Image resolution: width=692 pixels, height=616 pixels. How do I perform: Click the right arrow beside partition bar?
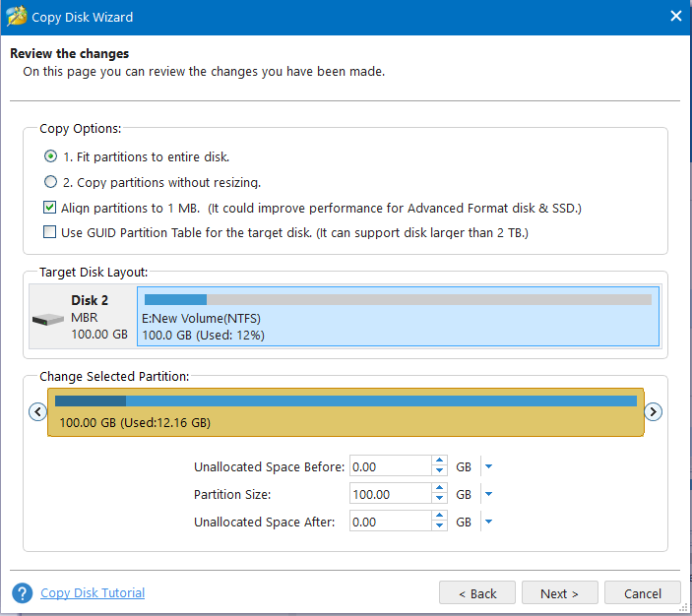tap(653, 412)
